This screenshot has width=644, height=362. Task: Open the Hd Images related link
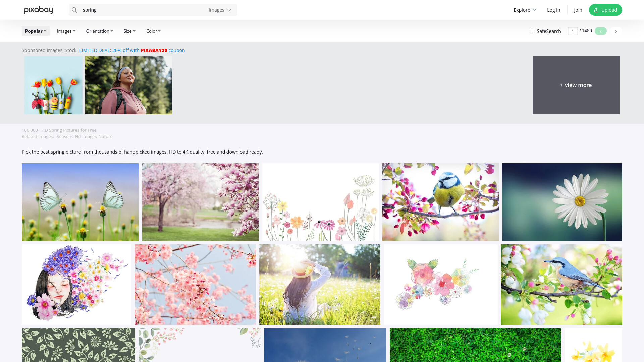[x=86, y=137]
